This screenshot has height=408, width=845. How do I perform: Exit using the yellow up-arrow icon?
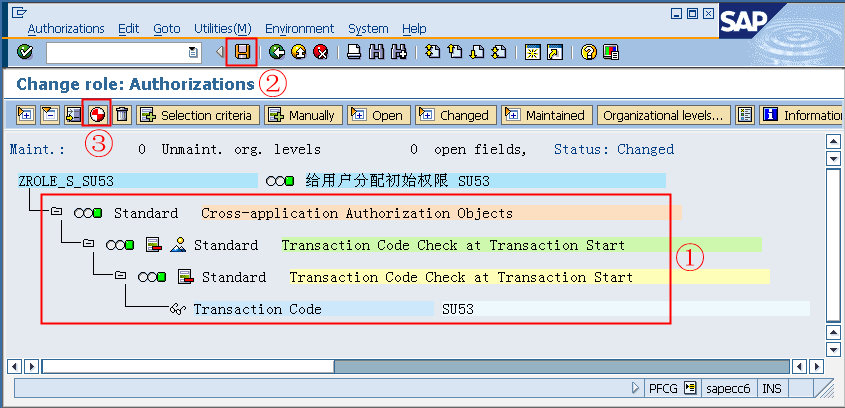[x=299, y=52]
